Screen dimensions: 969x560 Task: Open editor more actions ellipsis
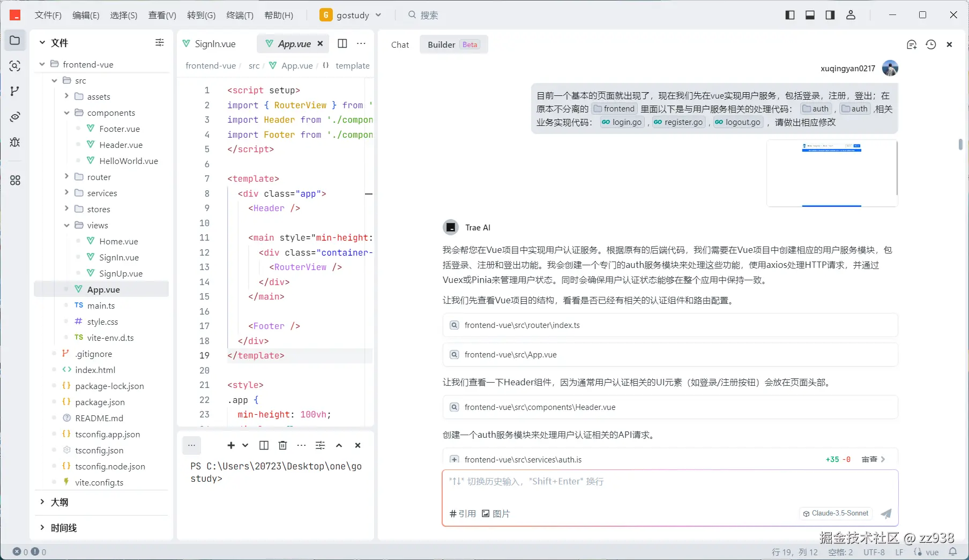(361, 43)
